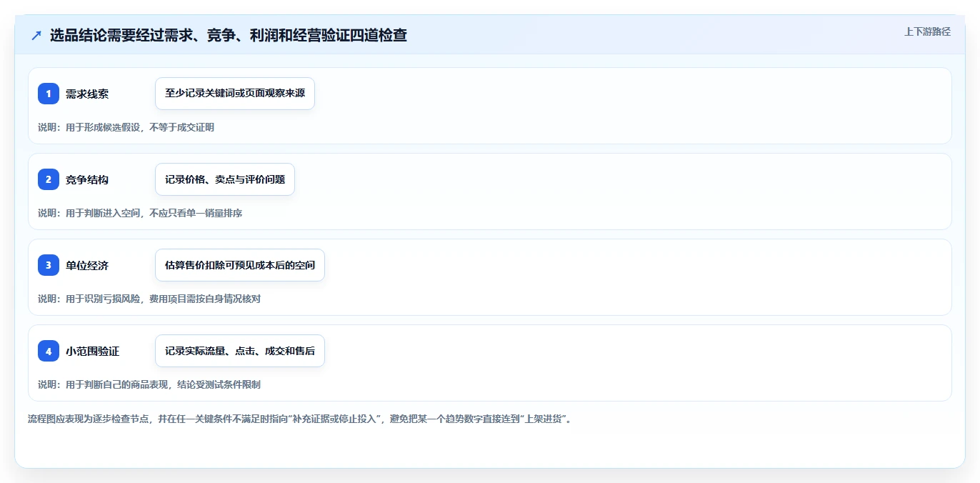The width and height of the screenshot is (980, 483).
Task: Select the 需求线索 step label
Action: click(87, 94)
